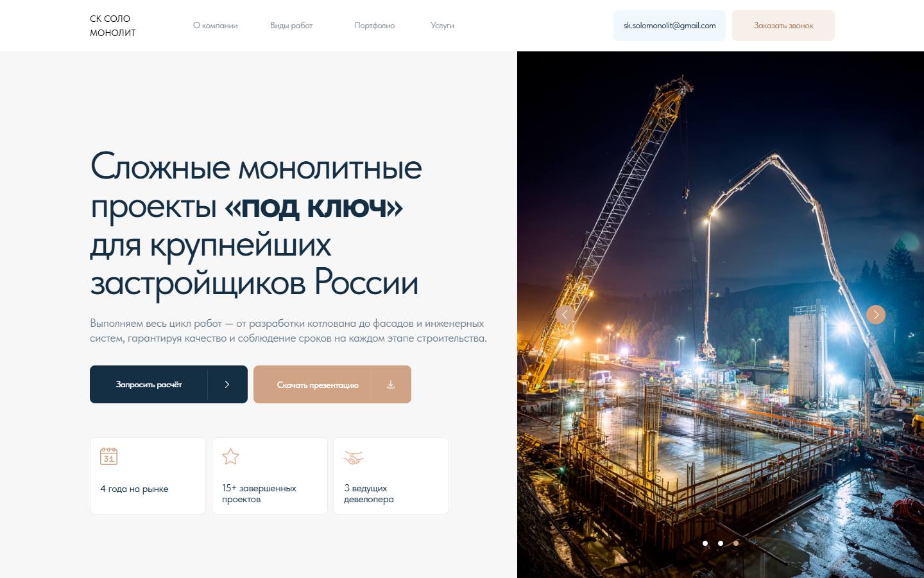The height and width of the screenshot is (578, 924).
Task: Click the chevron arrow on Запросить расчёт
Action: pos(227,384)
